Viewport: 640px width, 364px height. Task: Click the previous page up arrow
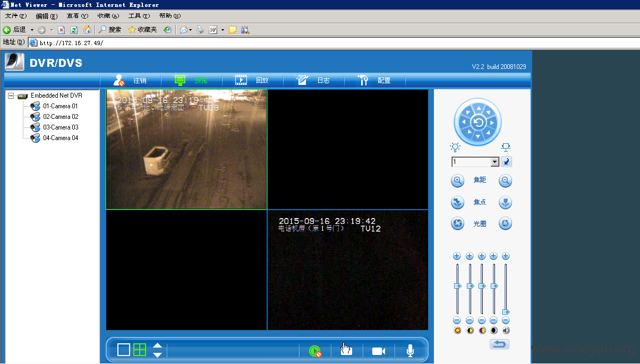point(157,345)
